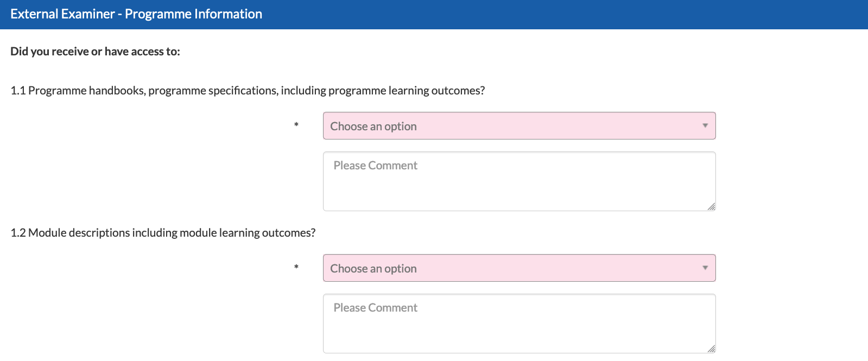Click the required asterisk beside 1.1 dropdown
Viewport: 868px width, 361px height.
click(296, 125)
